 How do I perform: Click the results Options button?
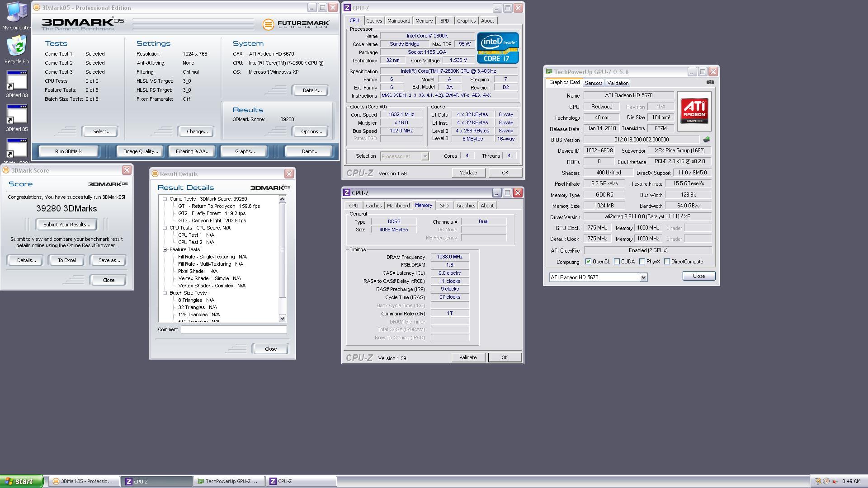(x=311, y=131)
